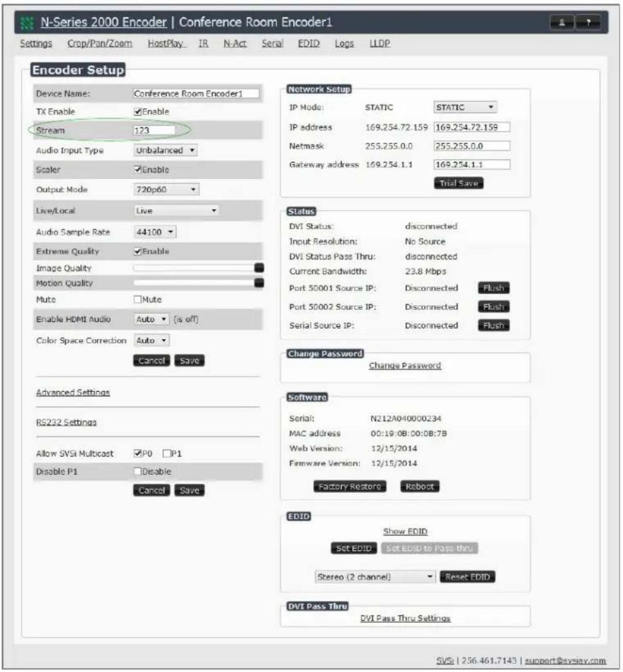Click the serial number N212A040000234
Viewport: 623px width, 672px height.
pyautogui.click(x=406, y=419)
